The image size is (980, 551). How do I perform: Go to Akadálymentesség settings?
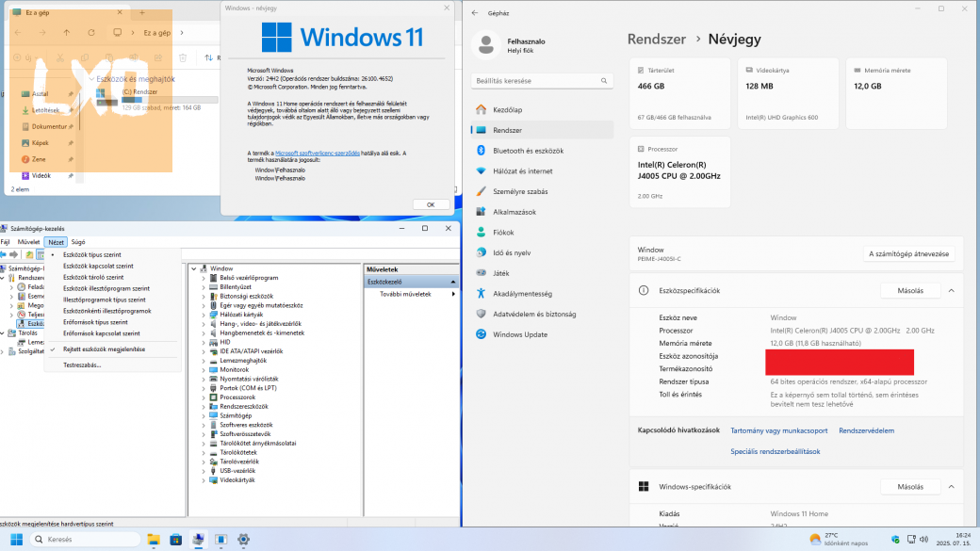[522, 293]
